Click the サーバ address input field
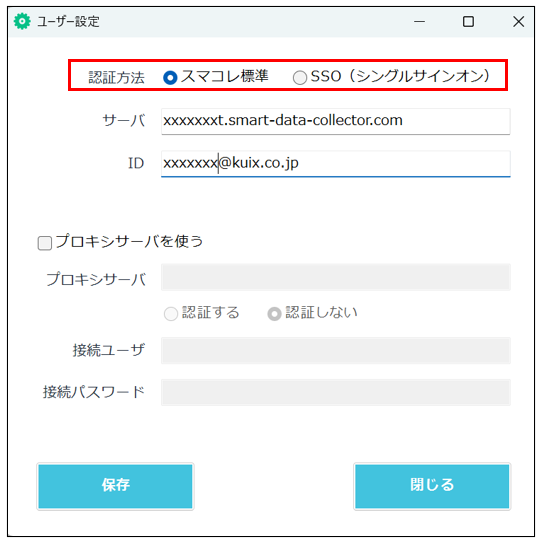The height and width of the screenshot is (547, 550). [x=336, y=121]
